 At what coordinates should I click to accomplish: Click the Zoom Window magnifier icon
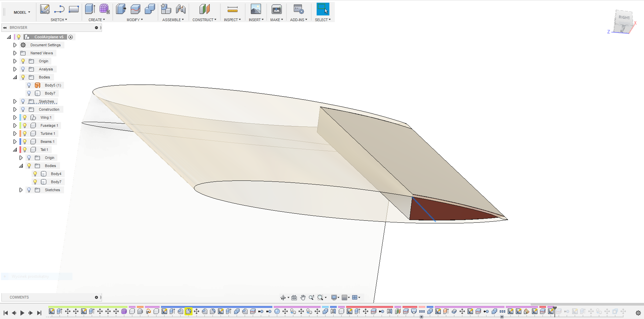pos(320,298)
